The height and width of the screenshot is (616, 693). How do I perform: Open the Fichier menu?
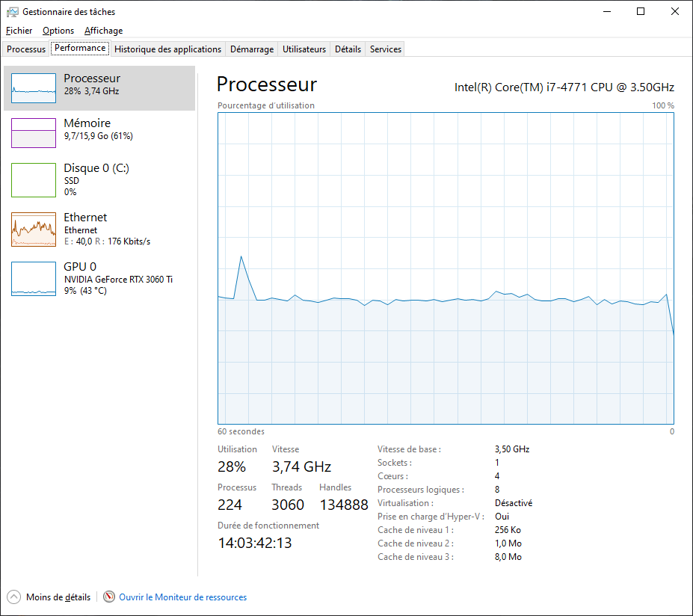point(19,31)
